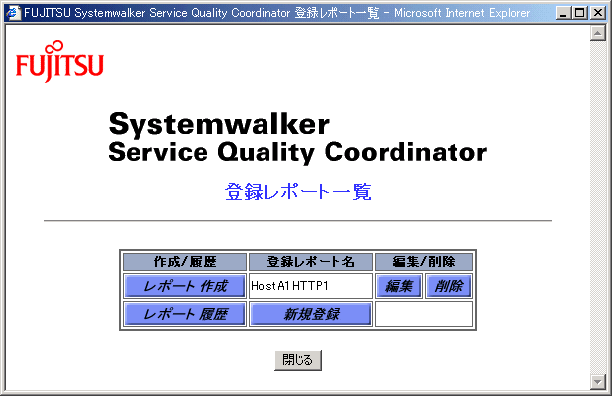Open レポート履歴 report history
Screen dimensions: 612x396
185,314
